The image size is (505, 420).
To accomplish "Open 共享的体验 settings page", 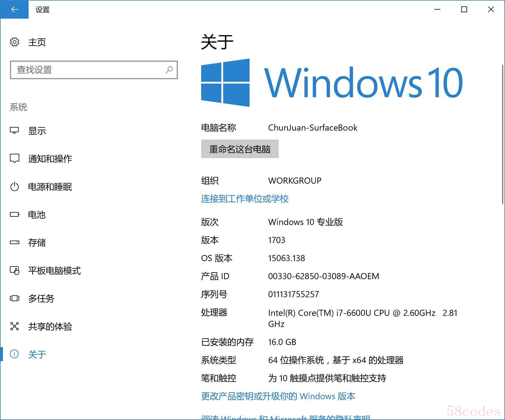I will [x=50, y=327].
